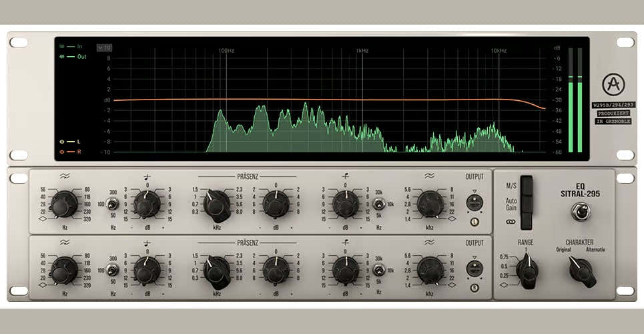Click the 100Hz label on the analyzer

coord(226,51)
